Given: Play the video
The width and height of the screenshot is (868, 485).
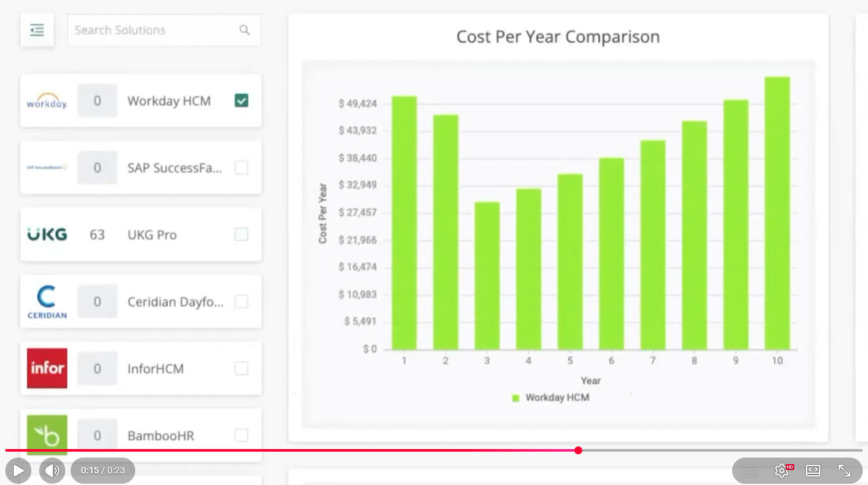Looking at the screenshot, I should pyautogui.click(x=18, y=470).
